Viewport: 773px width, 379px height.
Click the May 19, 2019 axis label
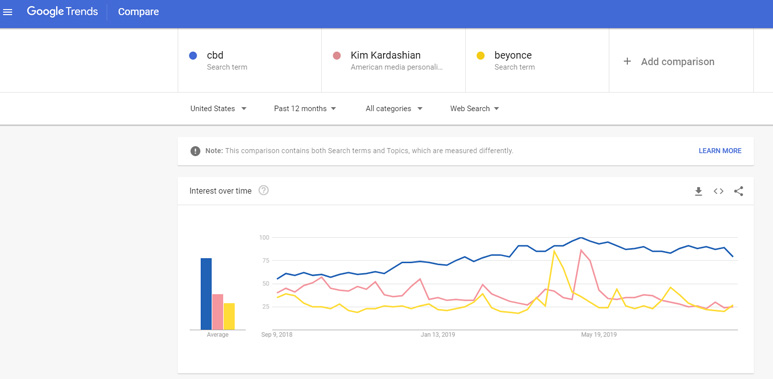(x=599, y=335)
